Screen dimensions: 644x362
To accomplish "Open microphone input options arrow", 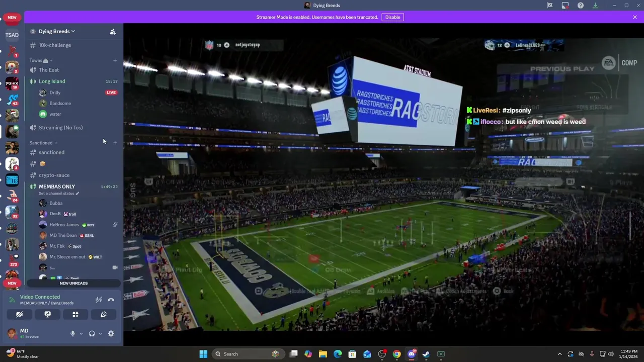I will (81, 333).
